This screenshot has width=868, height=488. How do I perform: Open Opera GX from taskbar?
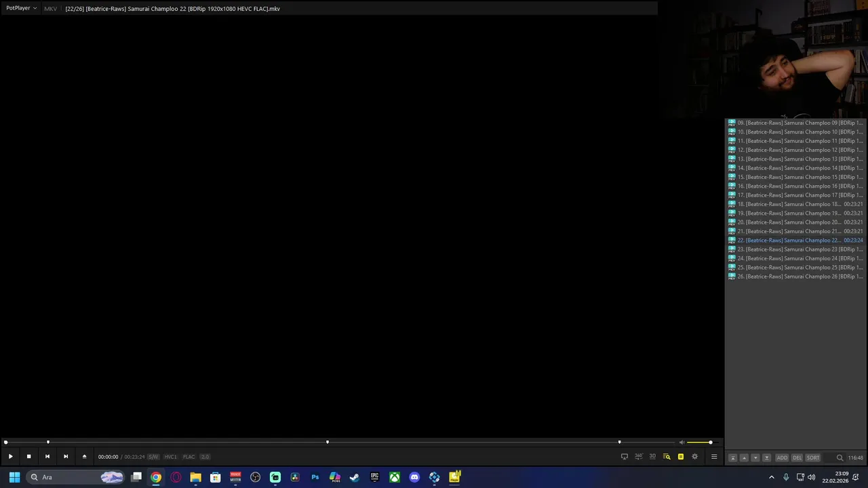pyautogui.click(x=176, y=477)
